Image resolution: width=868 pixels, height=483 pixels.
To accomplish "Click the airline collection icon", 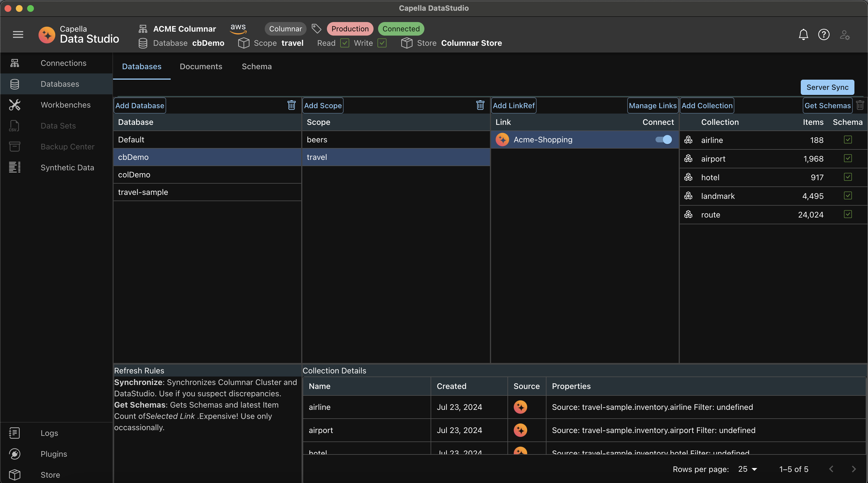I will (688, 140).
